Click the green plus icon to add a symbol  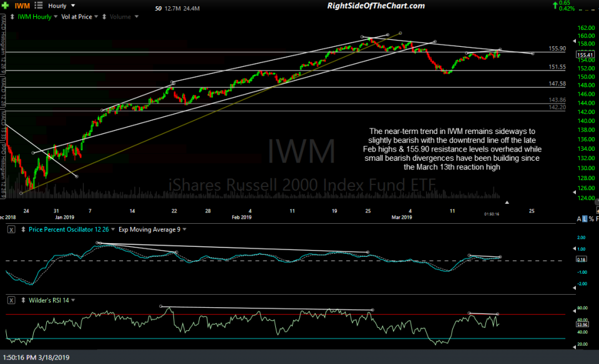tap(5, 5)
